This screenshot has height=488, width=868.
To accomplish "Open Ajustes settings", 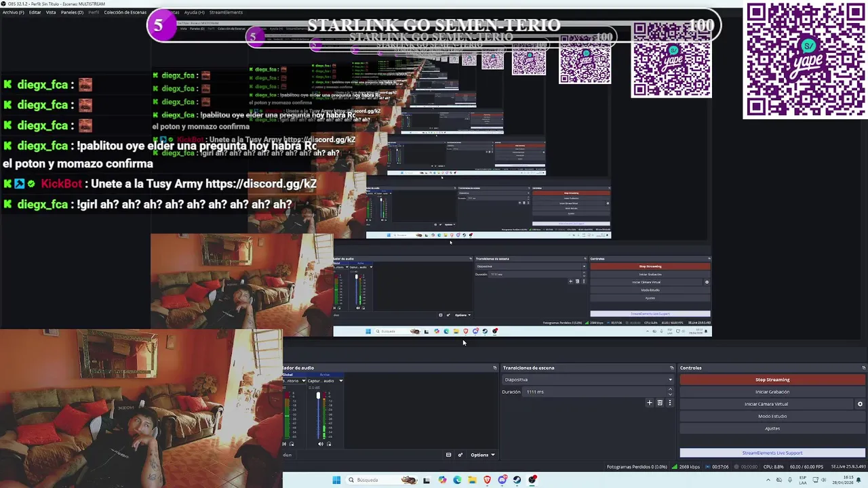I will (772, 428).
